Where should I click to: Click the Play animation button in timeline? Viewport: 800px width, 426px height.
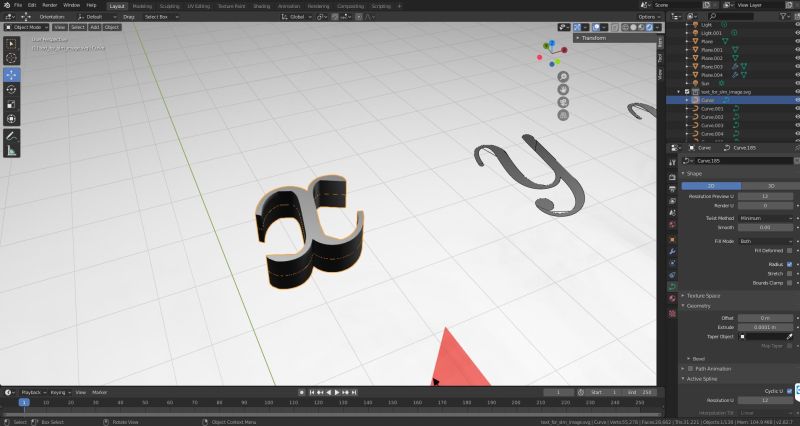click(337, 392)
